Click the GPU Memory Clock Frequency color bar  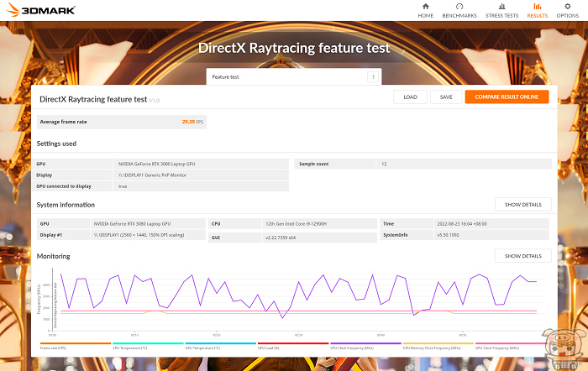coord(438,343)
